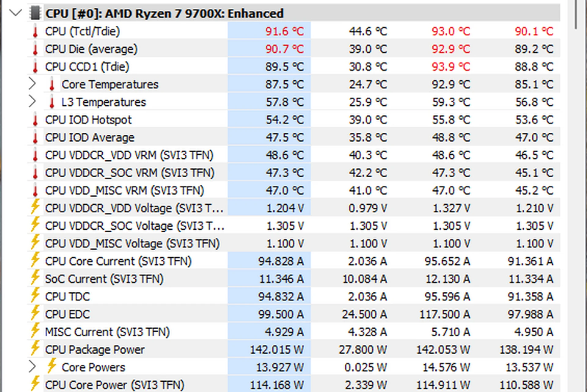Select the CPU Core Power (SVI3 TFN) label
This screenshot has height=392, width=587.
(115, 385)
